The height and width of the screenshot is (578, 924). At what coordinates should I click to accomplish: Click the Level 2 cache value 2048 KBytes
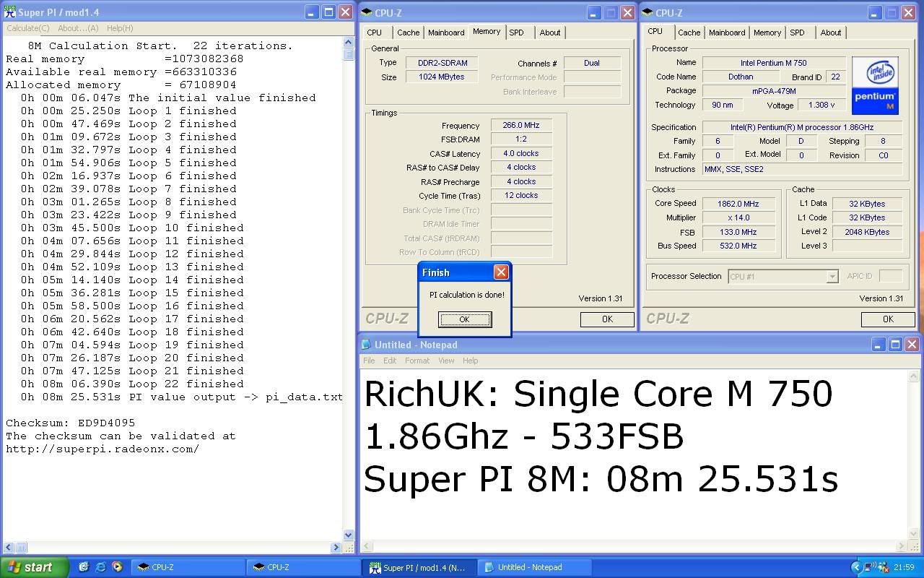[x=867, y=232]
